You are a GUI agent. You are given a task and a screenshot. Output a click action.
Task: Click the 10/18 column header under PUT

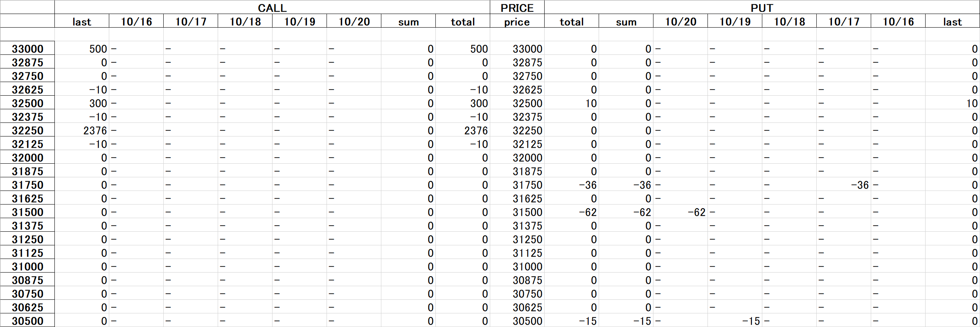[x=789, y=22]
